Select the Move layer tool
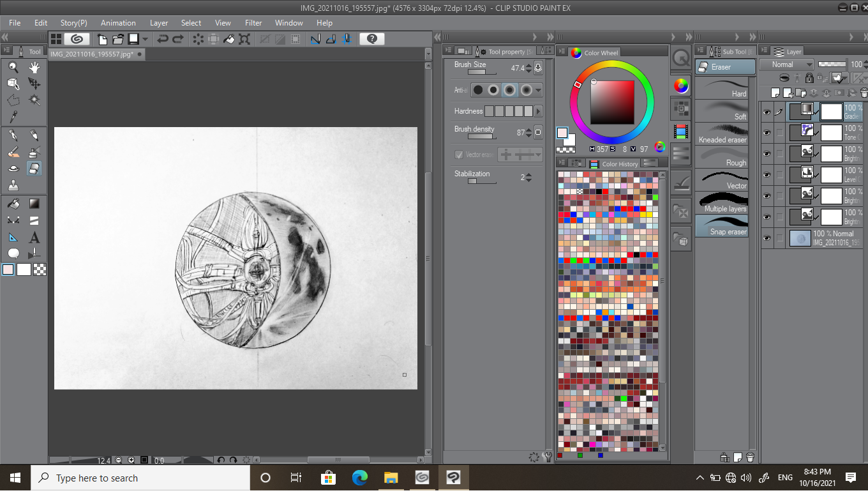Image resolution: width=868 pixels, height=493 pixels. [x=34, y=84]
